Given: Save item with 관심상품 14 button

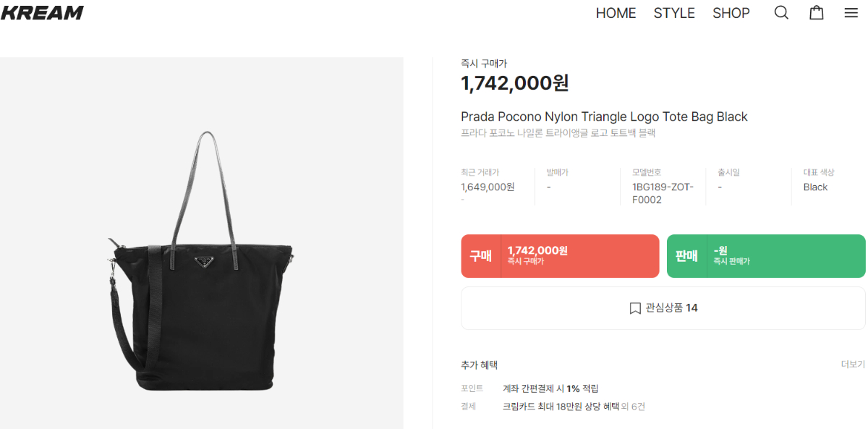Looking at the screenshot, I should coord(663,308).
